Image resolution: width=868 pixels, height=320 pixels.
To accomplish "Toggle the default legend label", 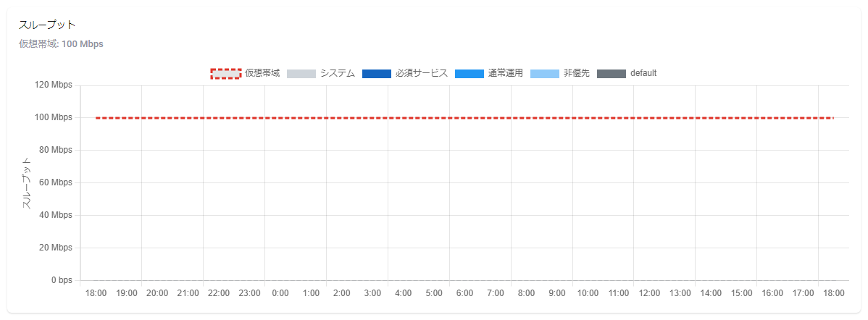I will pos(643,73).
